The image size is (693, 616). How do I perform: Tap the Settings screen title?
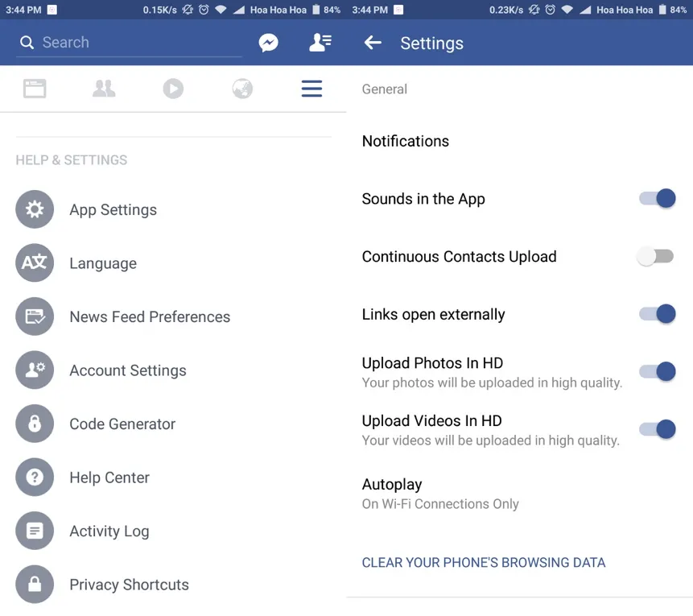point(431,43)
